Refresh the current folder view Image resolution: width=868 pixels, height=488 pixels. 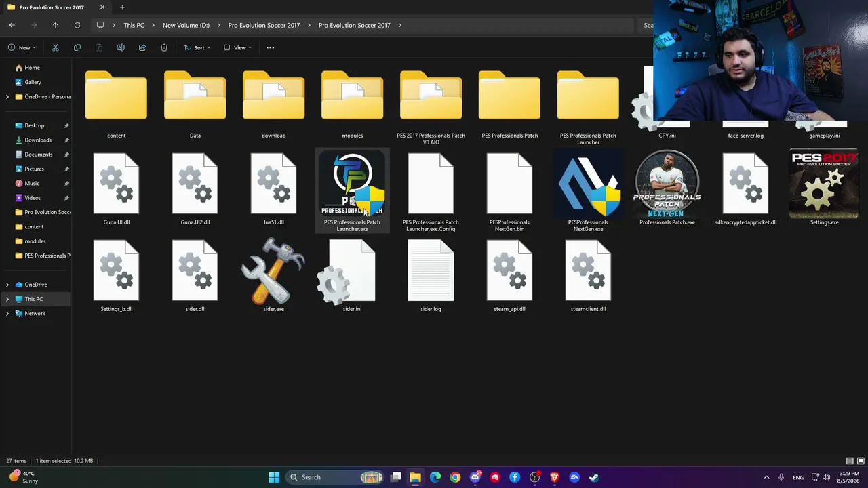click(77, 25)
